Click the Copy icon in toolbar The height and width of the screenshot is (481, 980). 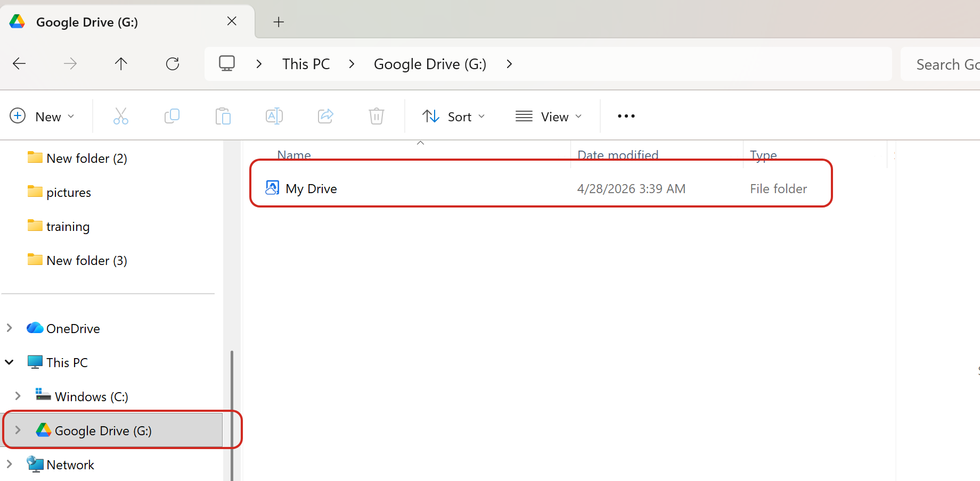point(171,116)
